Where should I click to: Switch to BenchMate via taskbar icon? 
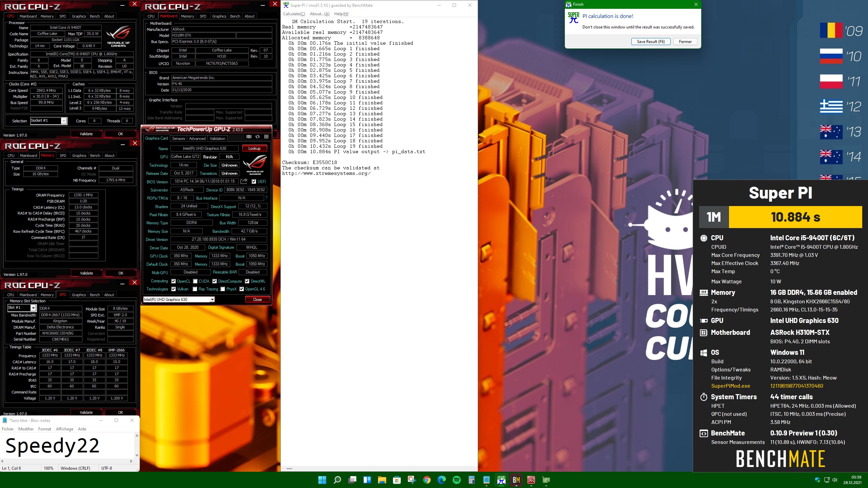click(516, 480)
